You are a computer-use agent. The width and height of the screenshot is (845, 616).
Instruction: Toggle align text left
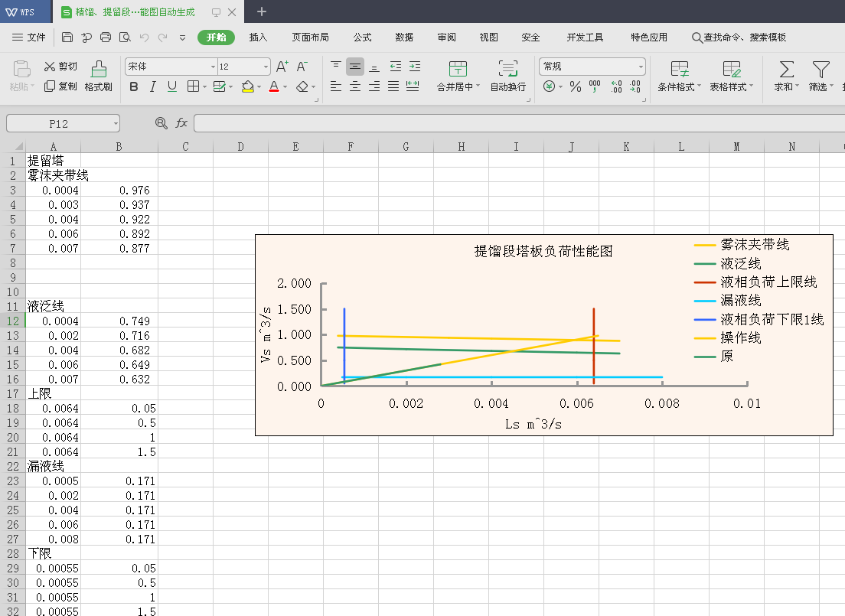point(336,86)
